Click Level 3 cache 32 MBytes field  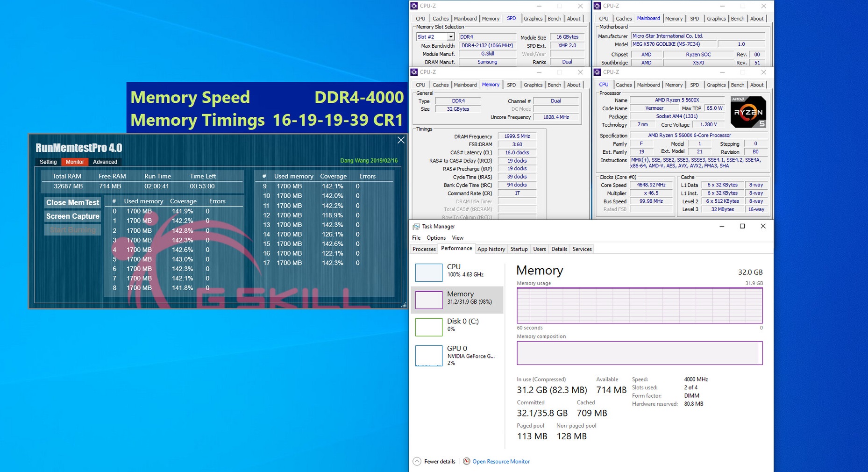pyautogui.click(x=722, y=209)
